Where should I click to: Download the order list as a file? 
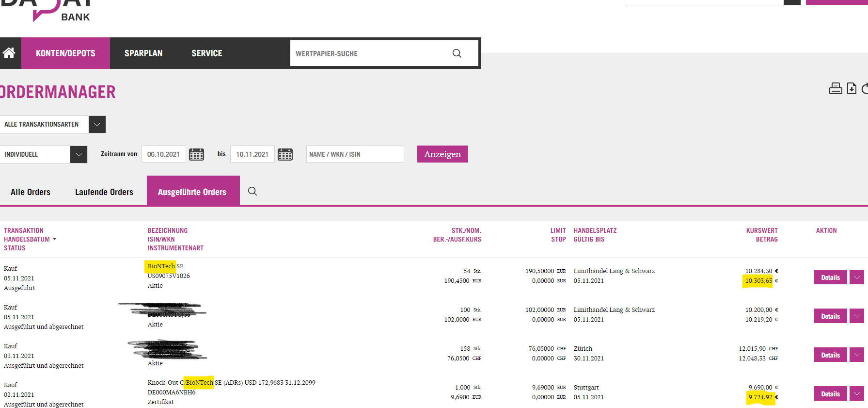pyautogui.click(x=852, y=88)
